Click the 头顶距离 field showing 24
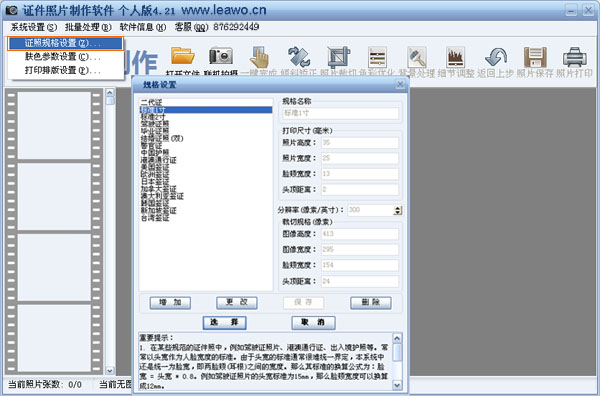The height and width of the screenshot is (396, 600). click(360, 281)
